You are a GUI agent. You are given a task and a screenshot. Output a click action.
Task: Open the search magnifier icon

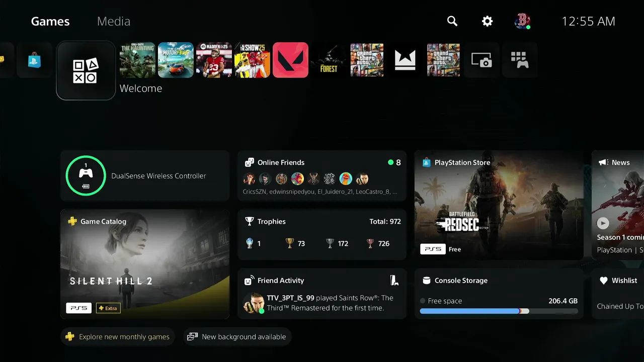(x=452, y=21)
